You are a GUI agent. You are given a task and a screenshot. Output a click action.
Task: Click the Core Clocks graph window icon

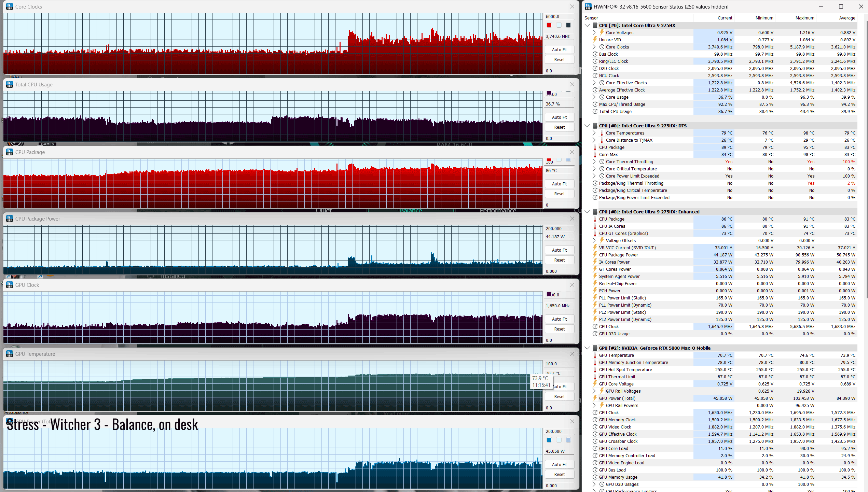click(x=10, y=6)
